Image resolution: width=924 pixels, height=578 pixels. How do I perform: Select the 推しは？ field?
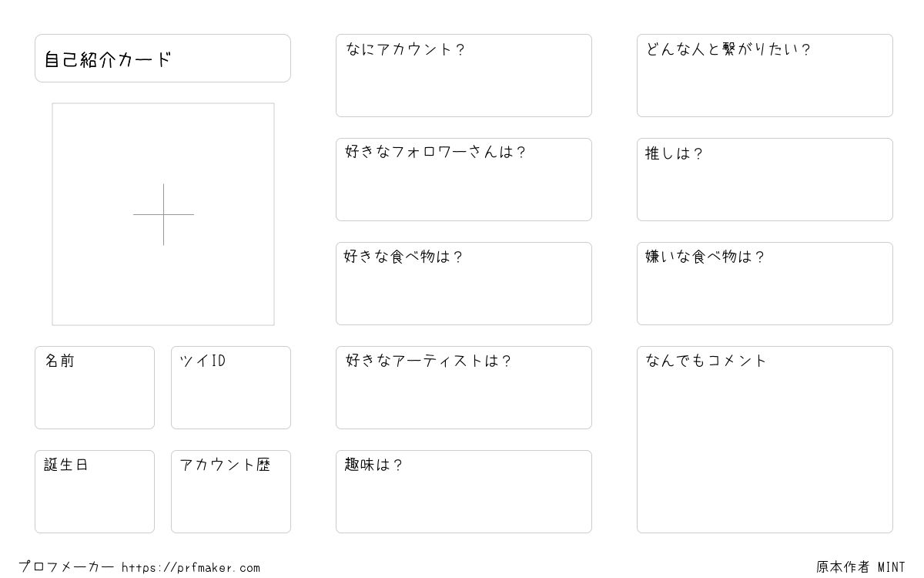click(765, 180)
